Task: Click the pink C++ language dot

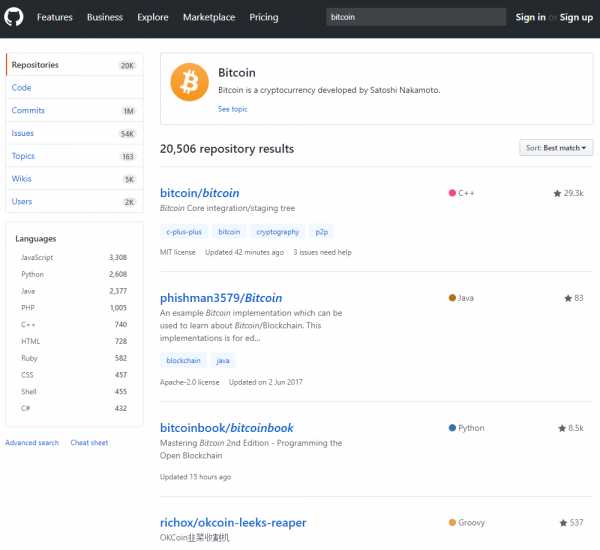Action: 452,193
